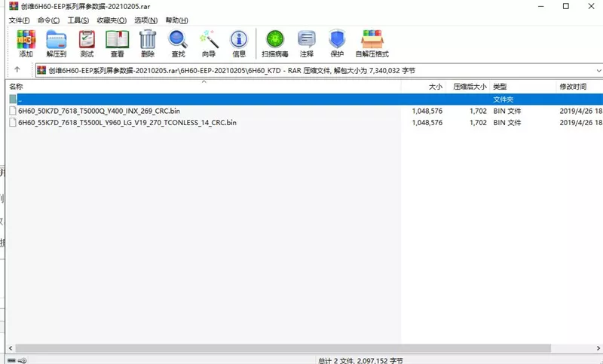Click the parent folder icon in list
This screenshot has height=364, width=603.
pyautogui.click(x=13, y=99)
